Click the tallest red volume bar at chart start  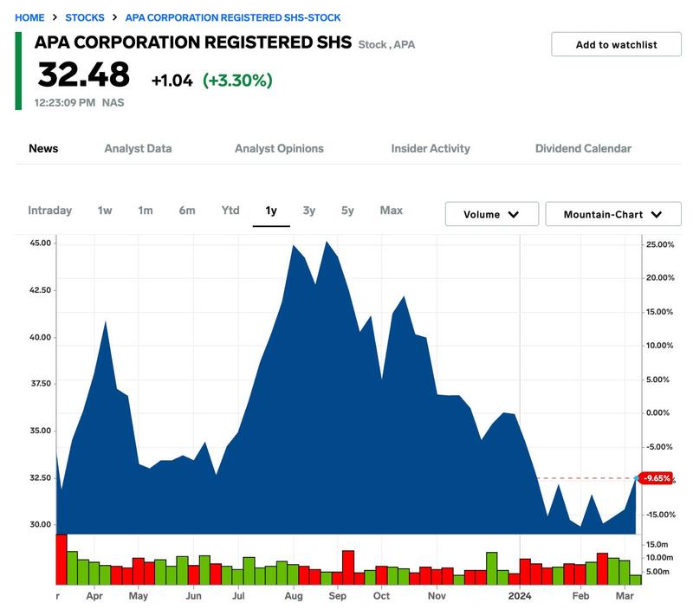(x=61, y=560)
